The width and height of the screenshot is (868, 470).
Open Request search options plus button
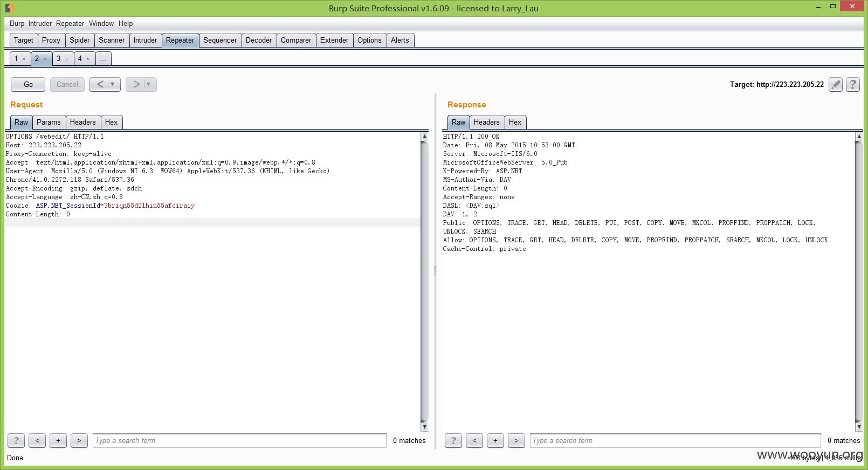58,440
